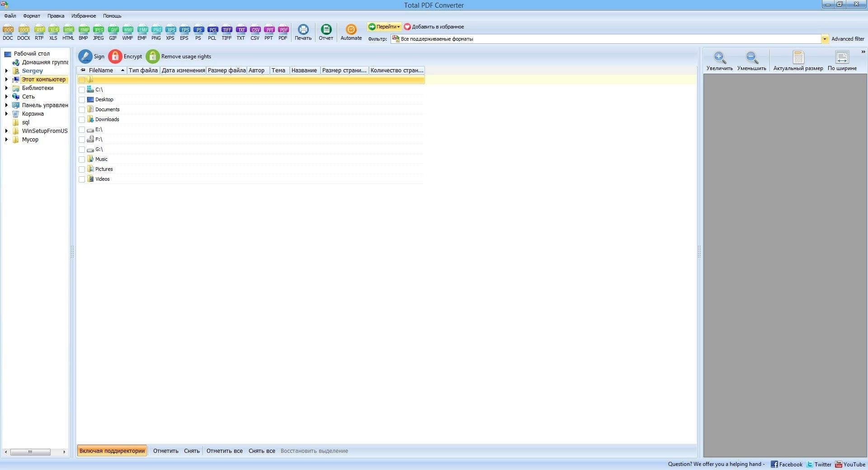Set preview to Актуальный размер
Screen dimensions: 868x470
pyautogui.click(x=798, y=61)
